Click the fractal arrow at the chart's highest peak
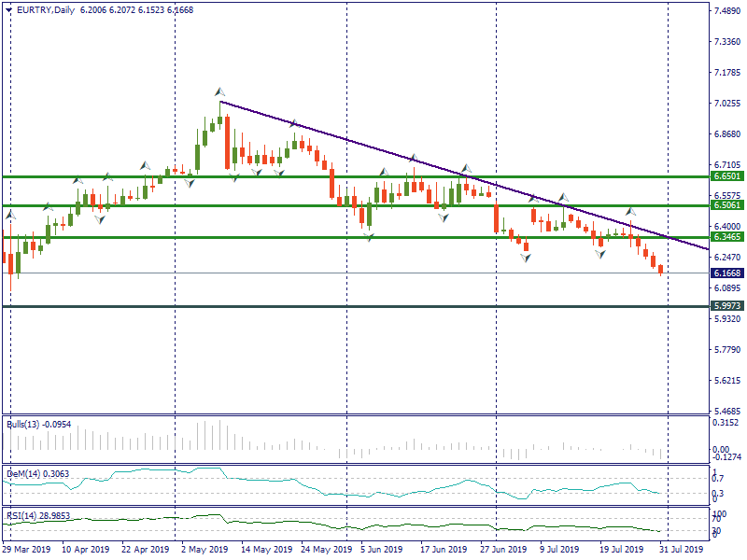This screenshot has height=560, width=747. 219,91
